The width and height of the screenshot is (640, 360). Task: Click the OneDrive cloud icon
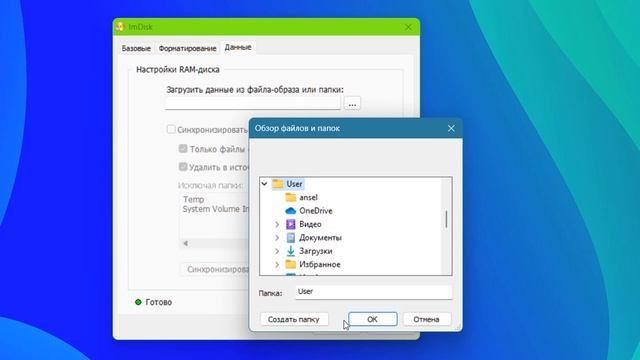[x=291, y=211]
